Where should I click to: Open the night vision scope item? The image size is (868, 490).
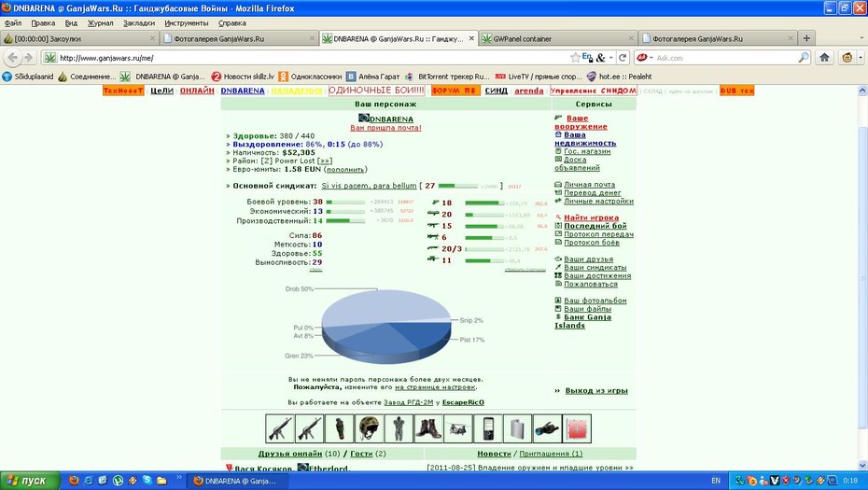[x=548, y=428]
